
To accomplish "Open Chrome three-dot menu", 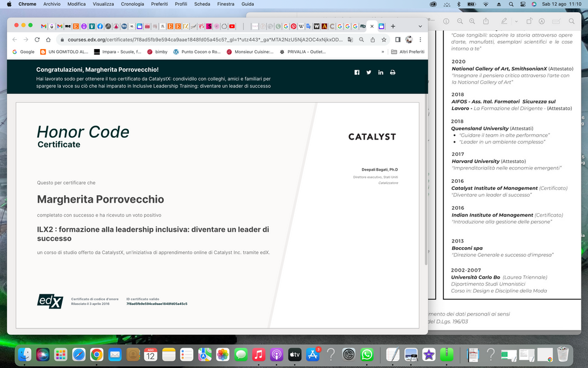I will point(421,40).
